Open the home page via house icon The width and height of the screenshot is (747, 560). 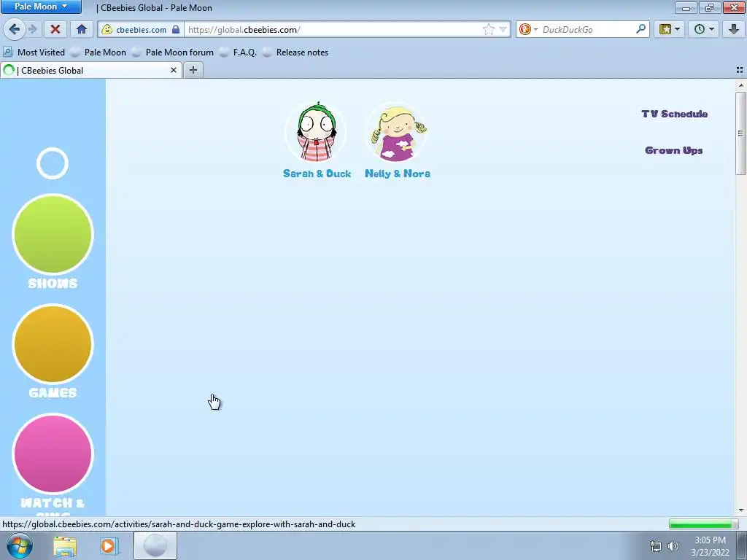pos(82,29)
